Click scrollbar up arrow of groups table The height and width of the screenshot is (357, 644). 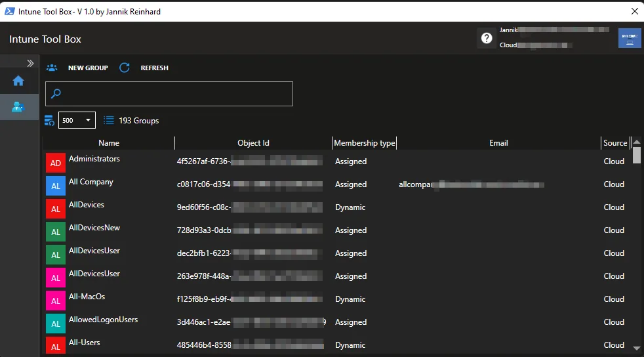click(x=637, y=142)
